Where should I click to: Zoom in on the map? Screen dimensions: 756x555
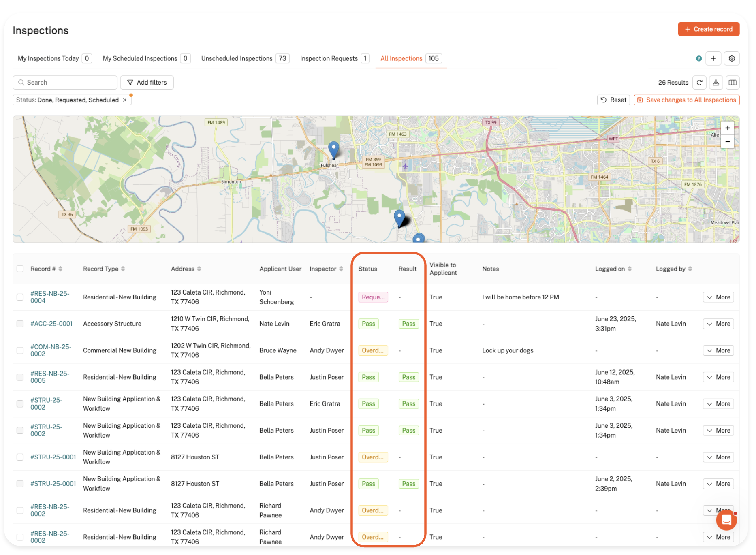tap(728, 128)
